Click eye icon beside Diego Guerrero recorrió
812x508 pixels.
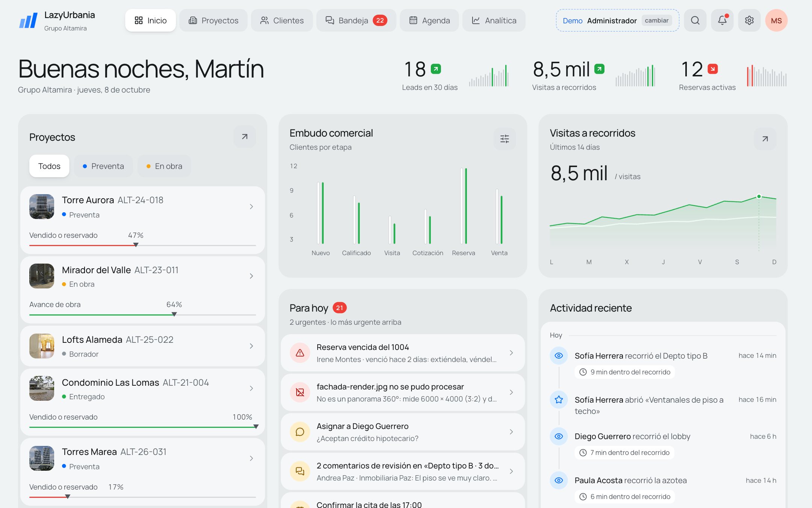click(x=559, y=437)
